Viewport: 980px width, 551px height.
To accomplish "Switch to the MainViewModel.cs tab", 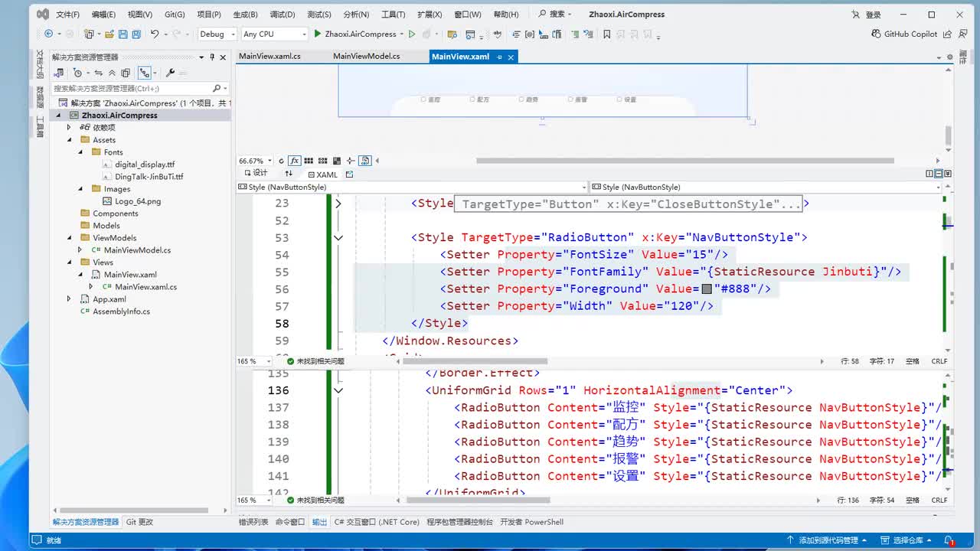I will click(367, 57).
